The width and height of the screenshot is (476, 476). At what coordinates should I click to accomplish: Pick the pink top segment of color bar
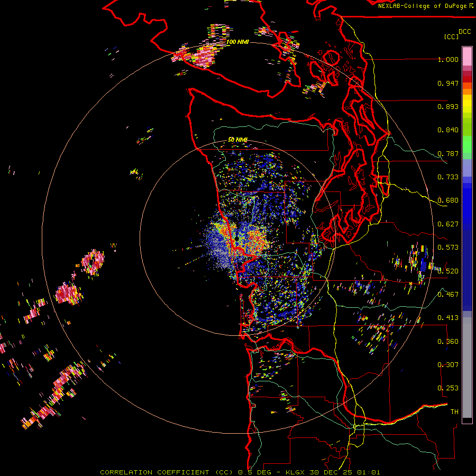(467, 56)
